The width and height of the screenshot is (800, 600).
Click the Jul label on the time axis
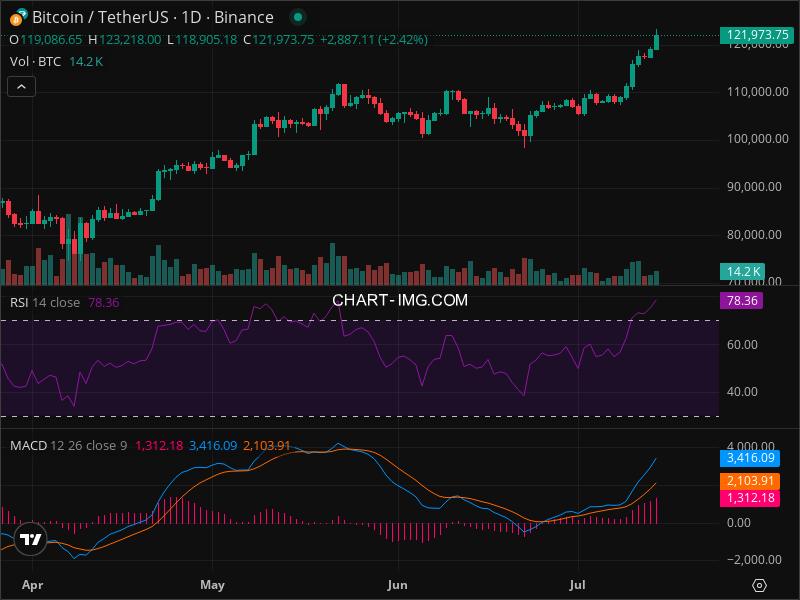(578, 585)
